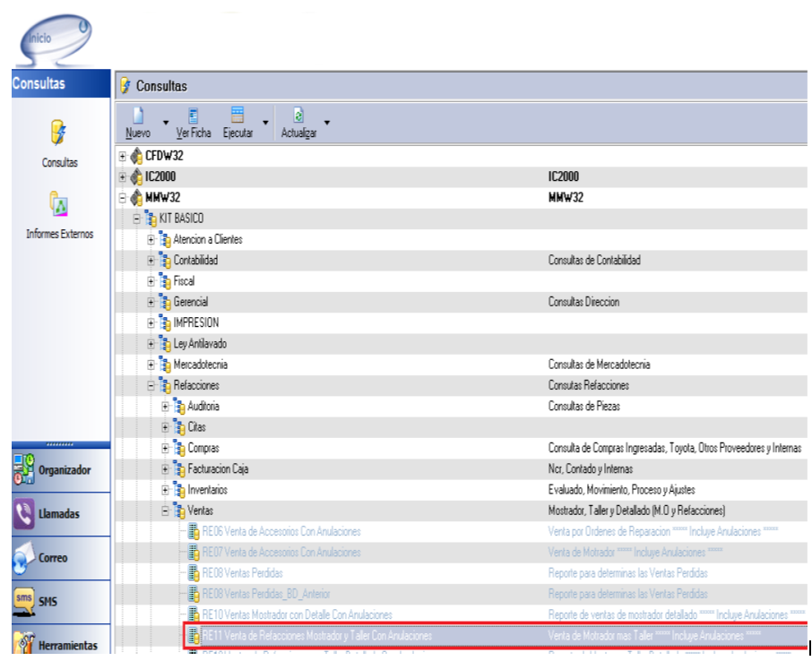812x661 pixels.
Task: Open the dropdown arrow next to Actualizar
Action: [327, 123]
